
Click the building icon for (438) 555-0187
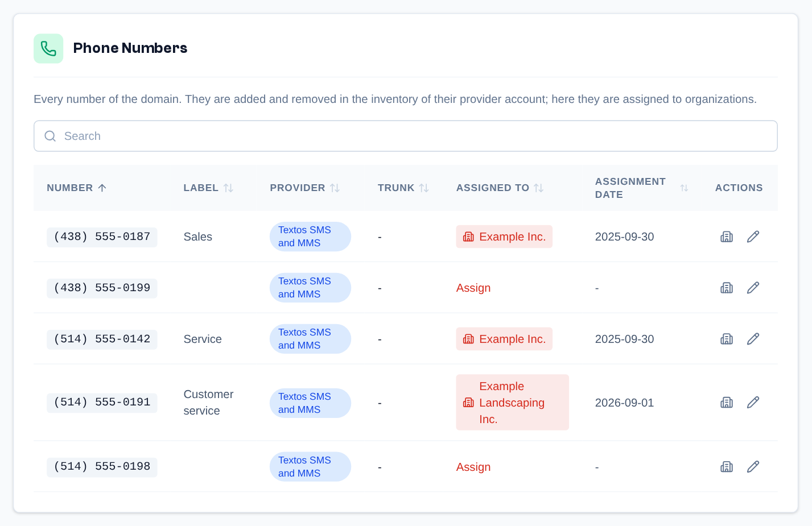click(727, 237)
